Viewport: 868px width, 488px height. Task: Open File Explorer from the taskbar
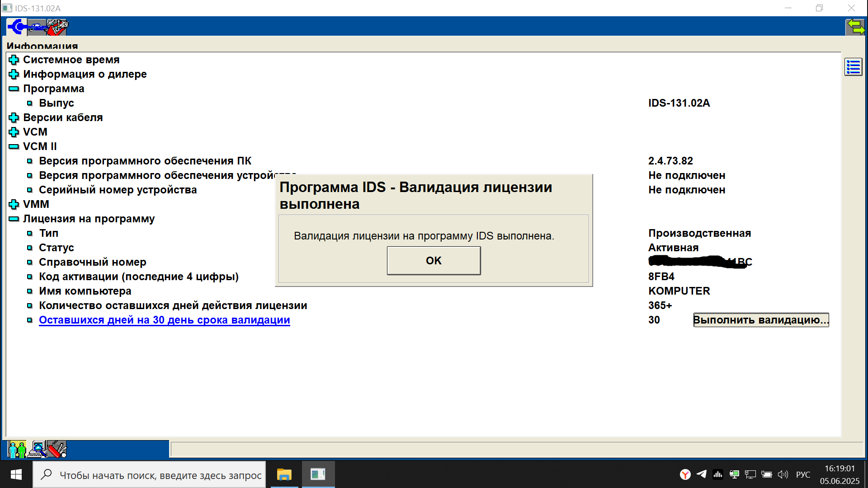(284, 474)
